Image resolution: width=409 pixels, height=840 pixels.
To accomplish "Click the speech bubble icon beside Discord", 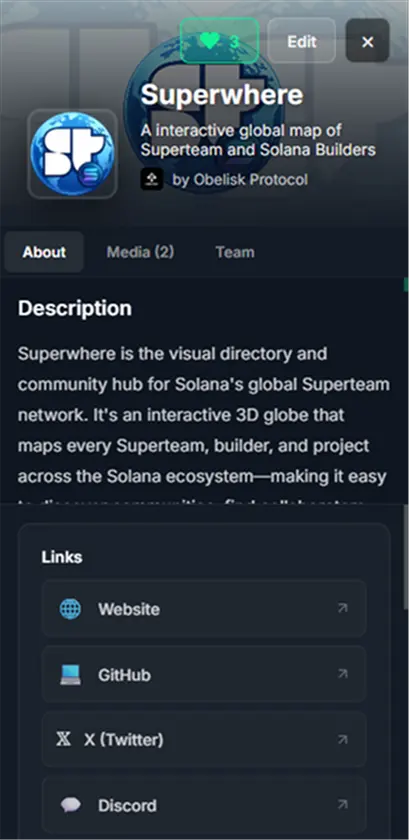I will (71, 805).
